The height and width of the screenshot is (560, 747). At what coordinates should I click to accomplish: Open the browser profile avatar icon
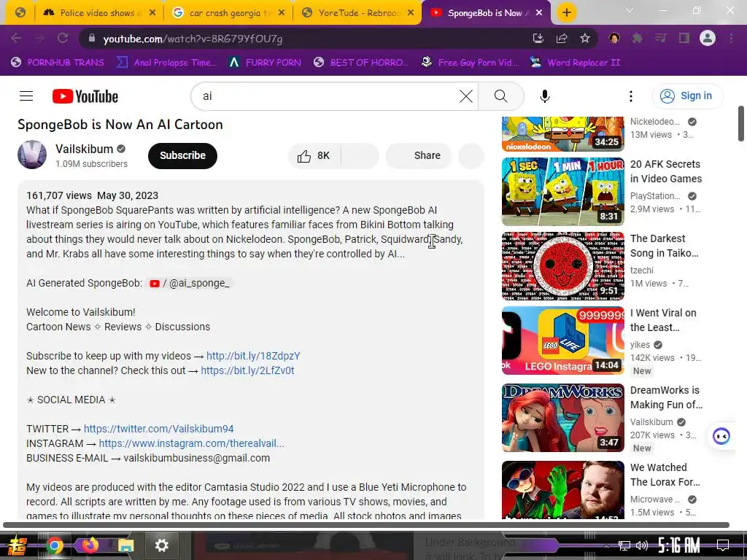coord(708,38)
